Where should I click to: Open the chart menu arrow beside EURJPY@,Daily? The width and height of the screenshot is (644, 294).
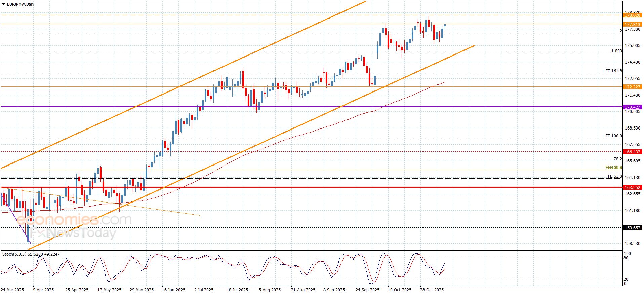pos(3,4)
